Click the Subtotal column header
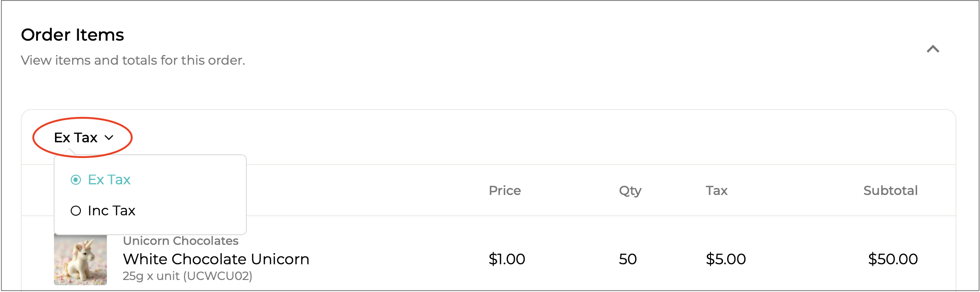Screen dimensions: 980x292 click(x=890, y=190)
